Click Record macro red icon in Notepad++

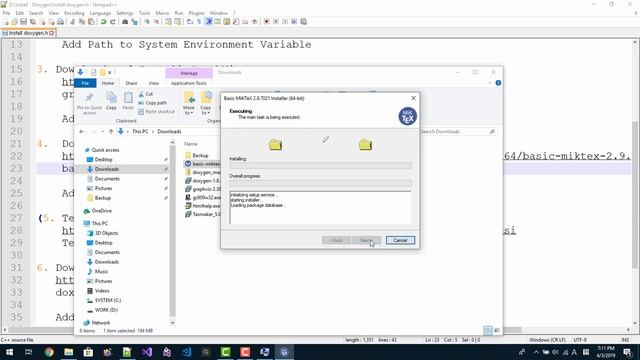pyautogui.click(x=267, y=22)
